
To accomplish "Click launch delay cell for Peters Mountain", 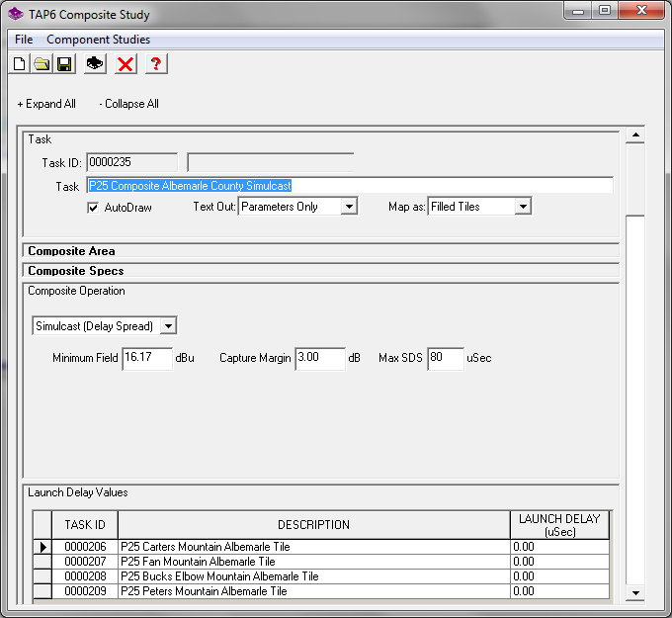I will 559,591.
